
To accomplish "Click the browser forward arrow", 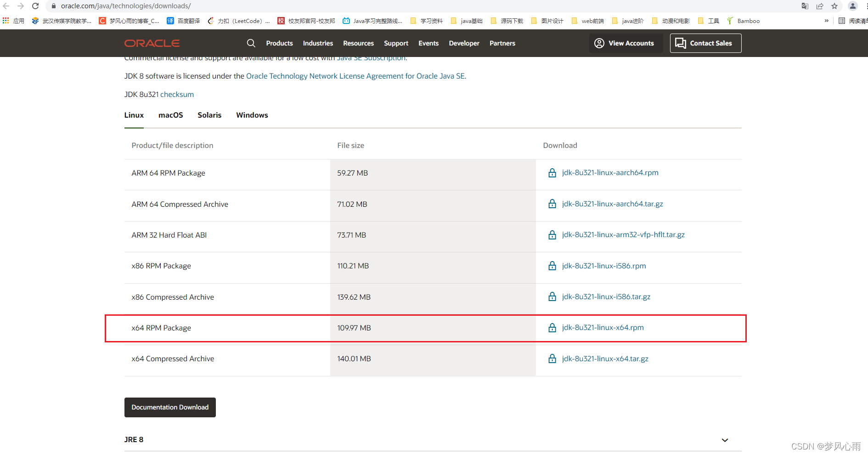I will 21,6.
